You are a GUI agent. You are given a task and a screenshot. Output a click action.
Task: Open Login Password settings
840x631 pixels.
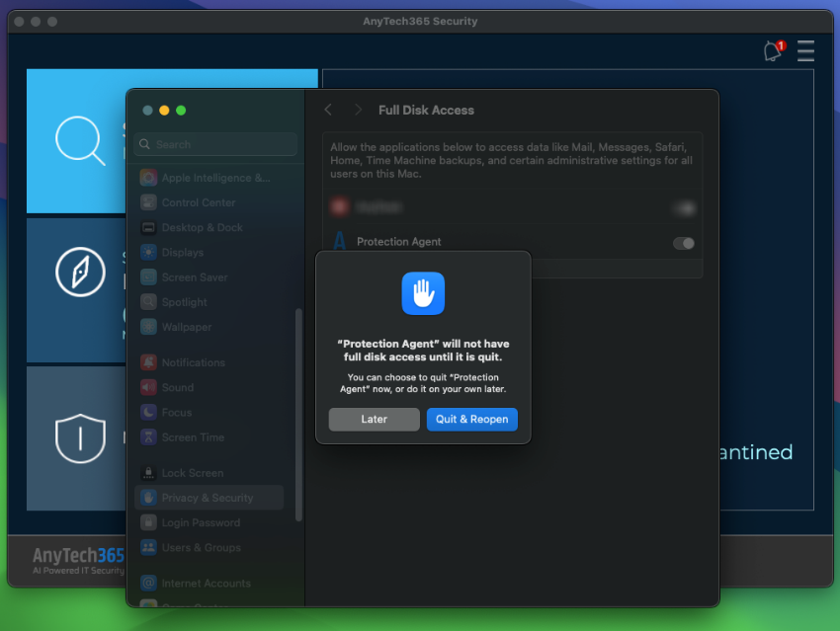click(209, 522)
